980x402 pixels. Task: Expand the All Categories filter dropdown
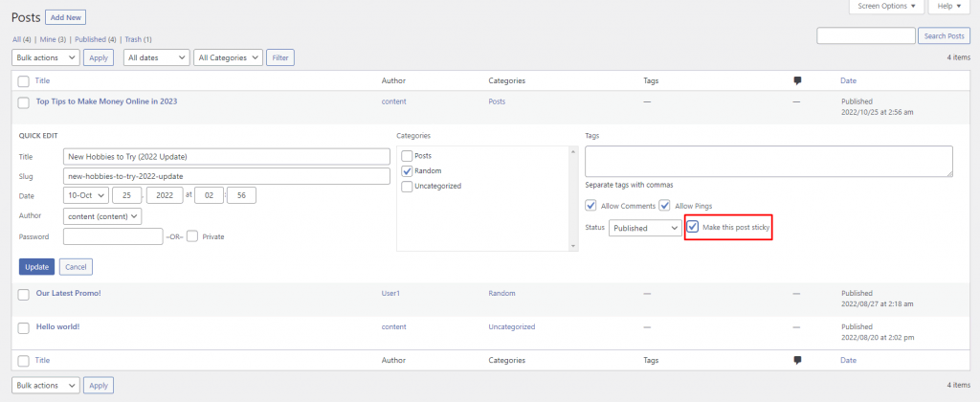pyautogui.click(x=228, y=57)
